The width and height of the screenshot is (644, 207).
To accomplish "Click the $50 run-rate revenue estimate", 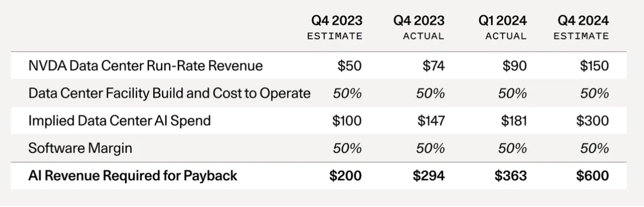I will (x=350, y=66).
